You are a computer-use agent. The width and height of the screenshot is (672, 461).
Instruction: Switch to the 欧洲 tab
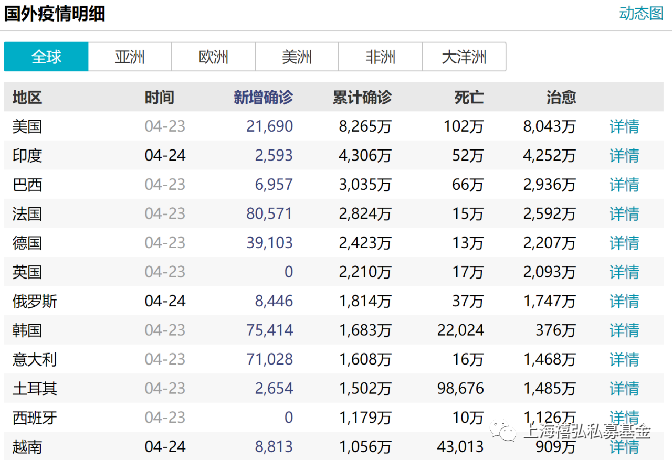[x=213, y=57]
